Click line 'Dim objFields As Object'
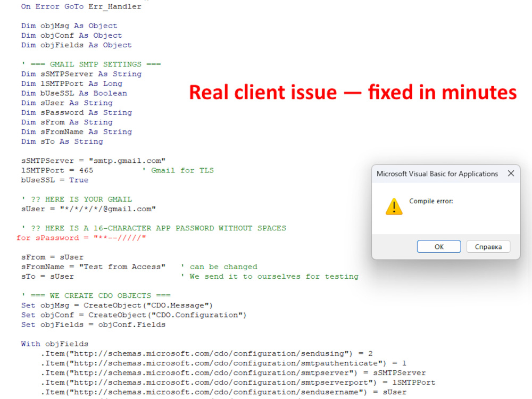The image size is (532, 399). 76,45
